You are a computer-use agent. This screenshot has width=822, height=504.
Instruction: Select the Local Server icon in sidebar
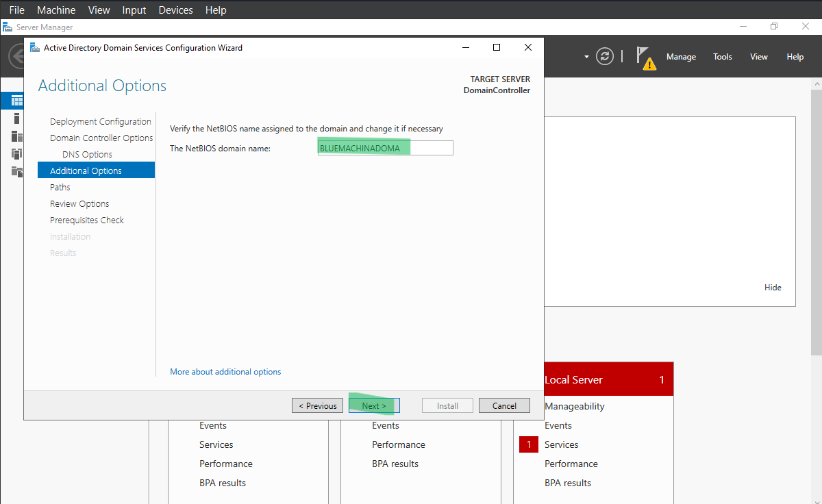click(x=17, y=118)
